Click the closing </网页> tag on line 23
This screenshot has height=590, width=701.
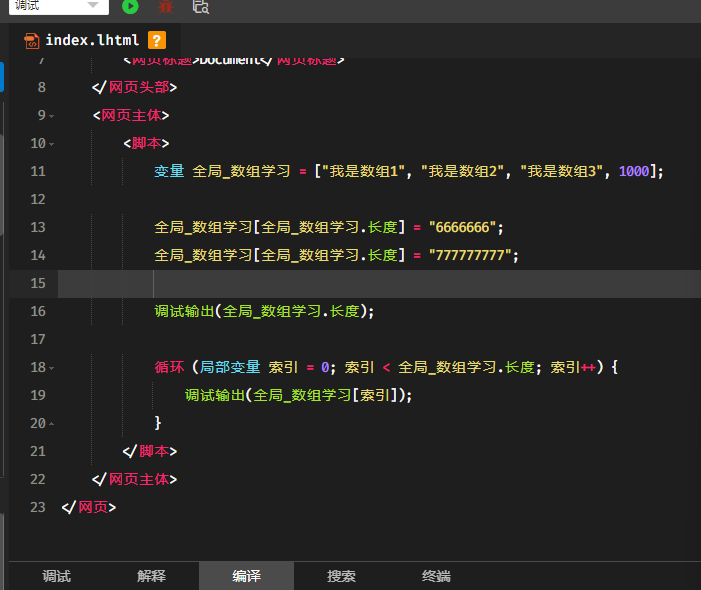(x=89, y=507)
